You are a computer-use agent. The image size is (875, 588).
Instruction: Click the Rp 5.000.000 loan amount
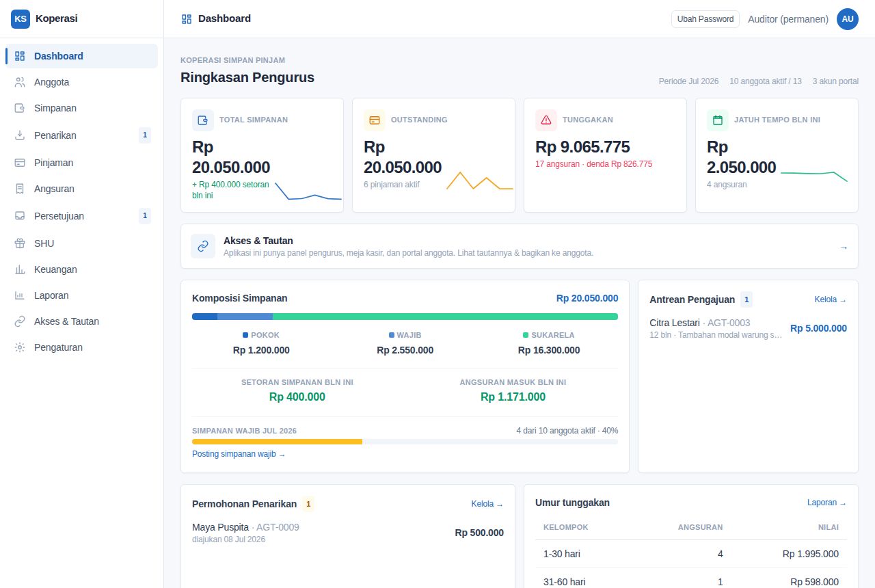pos(818,328)
